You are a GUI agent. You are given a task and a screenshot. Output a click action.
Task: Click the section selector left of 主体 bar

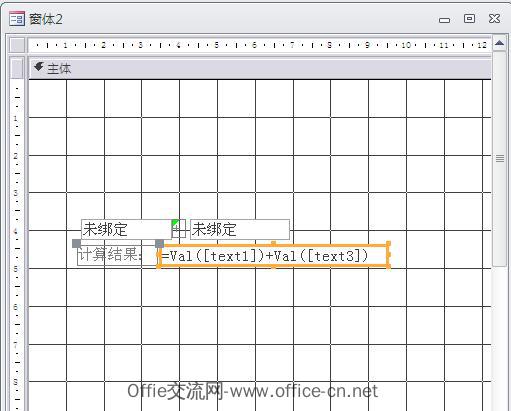tap(17, 68)
